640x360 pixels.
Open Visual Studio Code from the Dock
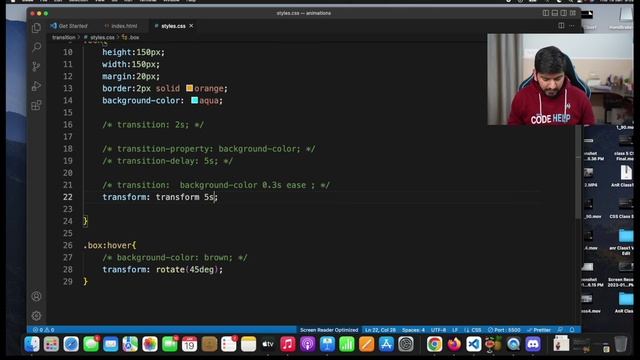click(473, 344)
